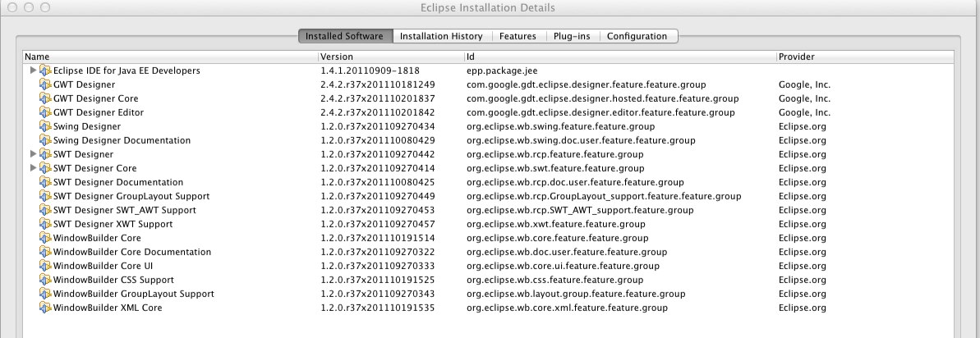Sort list by Provider column header
This screenshot has width=980, height=338.
865,57
